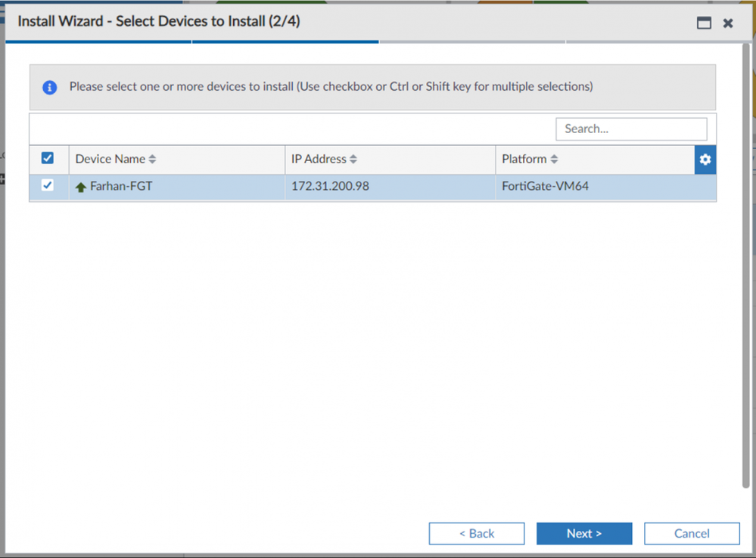Image resolution: width=756 pixels, height=558 pixels.
Task: Close the Install Wizard dialog
Action: click(x=728, y=23)
